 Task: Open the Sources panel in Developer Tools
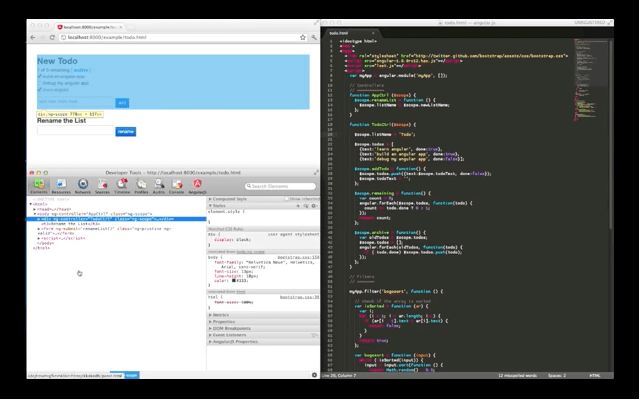coord(102,186)
